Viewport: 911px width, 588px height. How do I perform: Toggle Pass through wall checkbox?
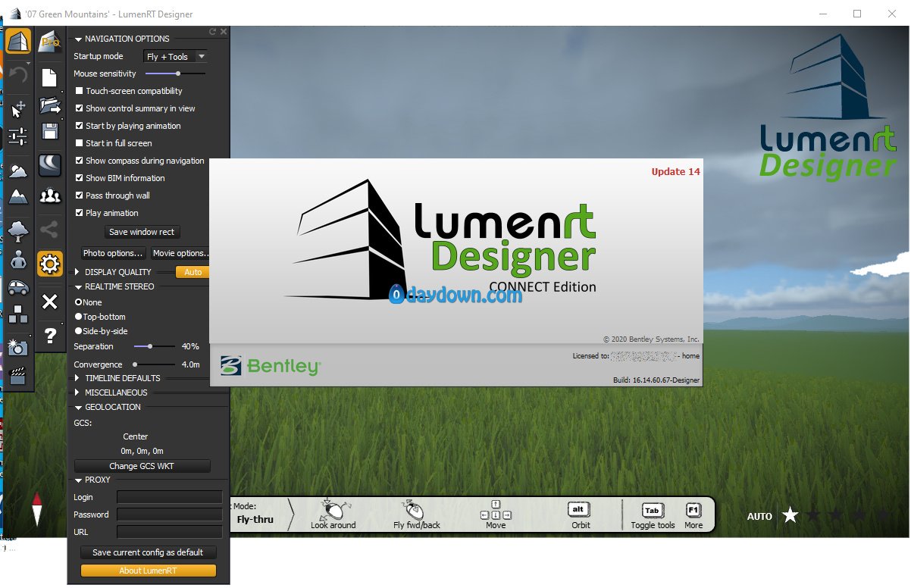pyautogui.click(x=79, y=195)
